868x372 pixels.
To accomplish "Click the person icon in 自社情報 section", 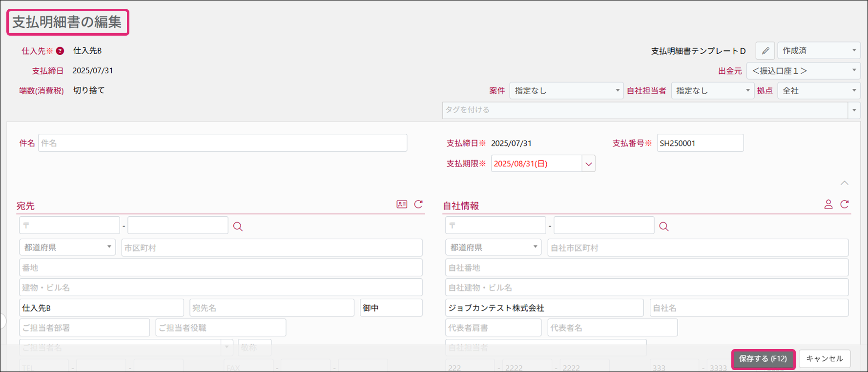I will click(828, 204).
